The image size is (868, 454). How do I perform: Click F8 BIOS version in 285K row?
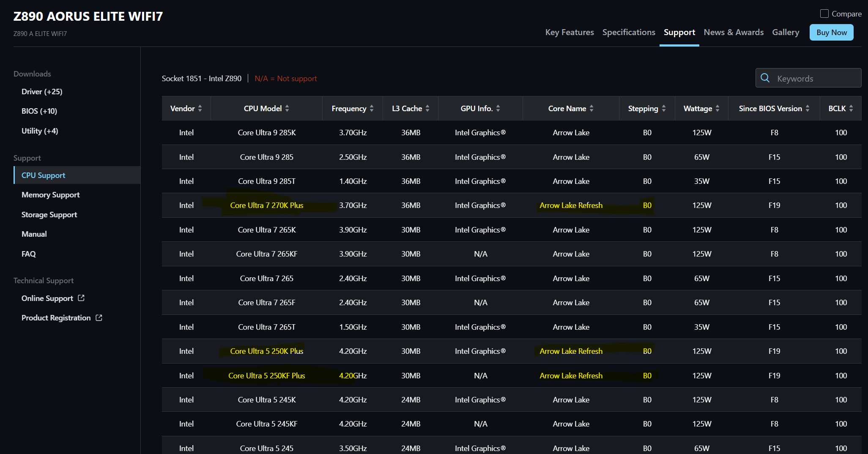774,132
